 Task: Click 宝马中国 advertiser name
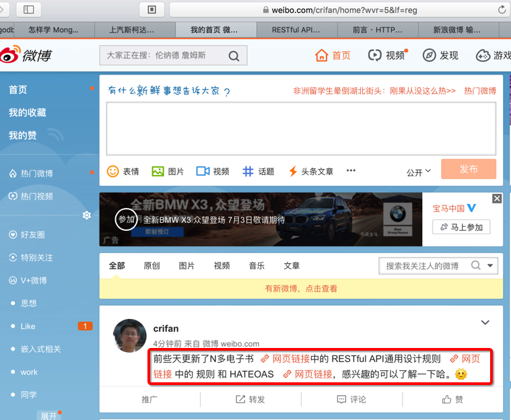tap(448, 209)
